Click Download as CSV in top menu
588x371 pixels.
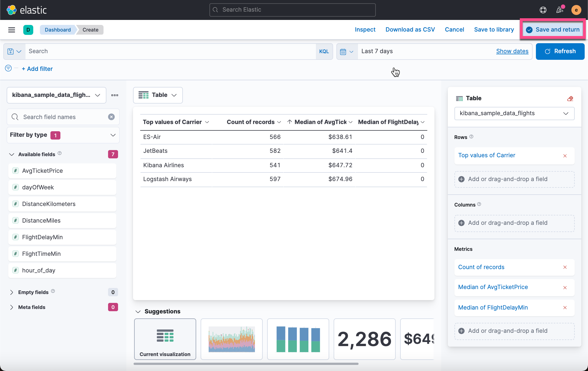coord(410,30)
